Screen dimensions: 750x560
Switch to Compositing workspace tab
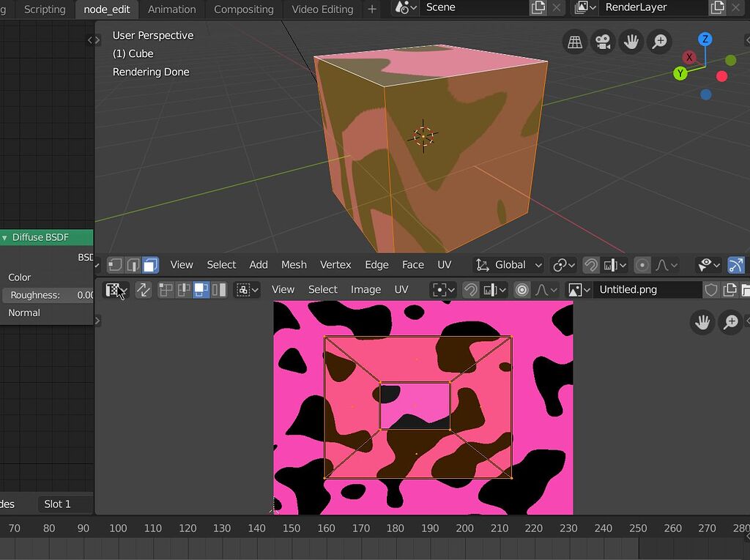243,9
